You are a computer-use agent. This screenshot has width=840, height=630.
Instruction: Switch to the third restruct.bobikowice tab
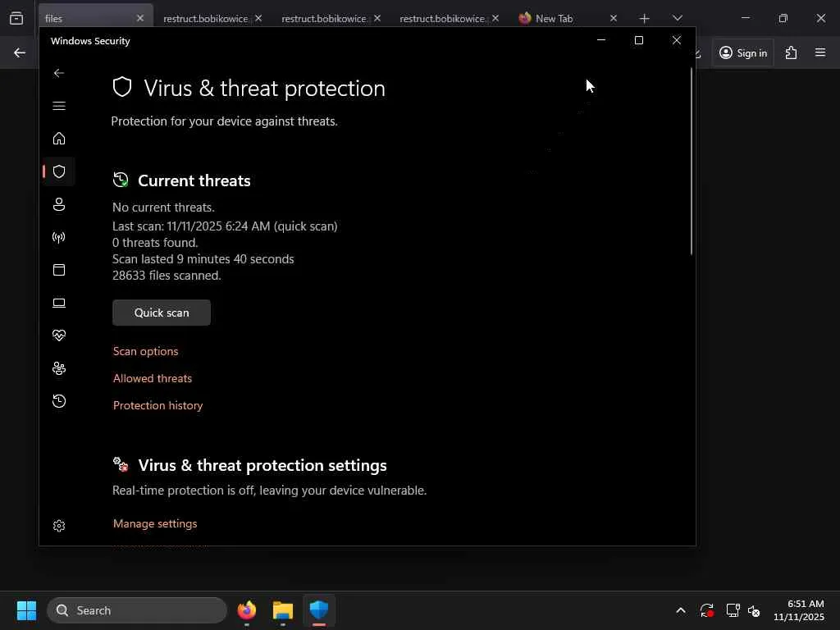click(442, 18)
